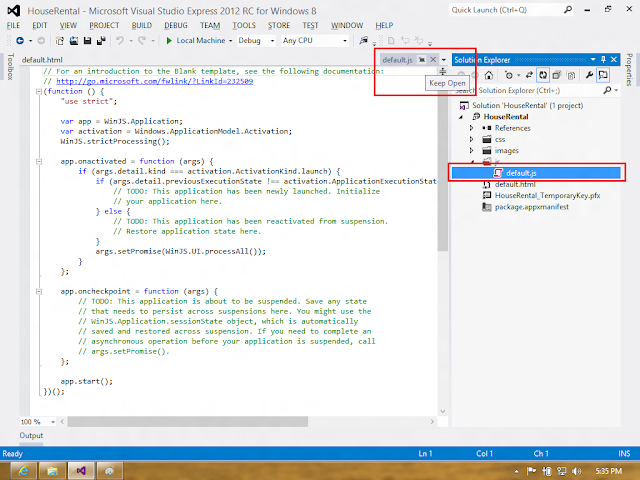Select Solution 'HouseRental' root node
This screenshot has width=640, height=480.
click(527, 105)
